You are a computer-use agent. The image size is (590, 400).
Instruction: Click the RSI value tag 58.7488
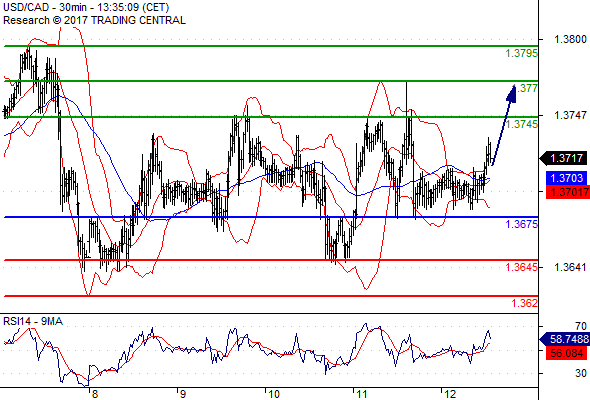point(565,339)
